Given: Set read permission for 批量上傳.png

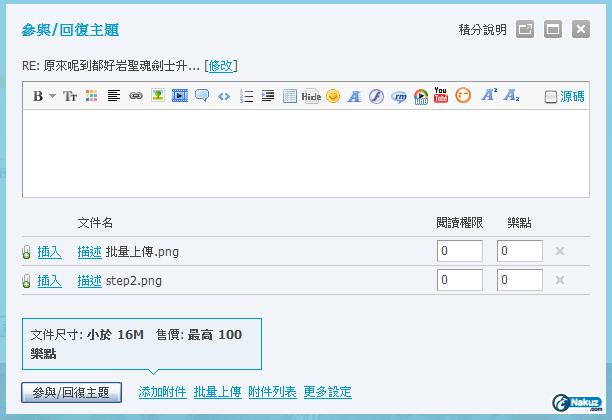Looking at the screenshot, I should coord(460,251).
